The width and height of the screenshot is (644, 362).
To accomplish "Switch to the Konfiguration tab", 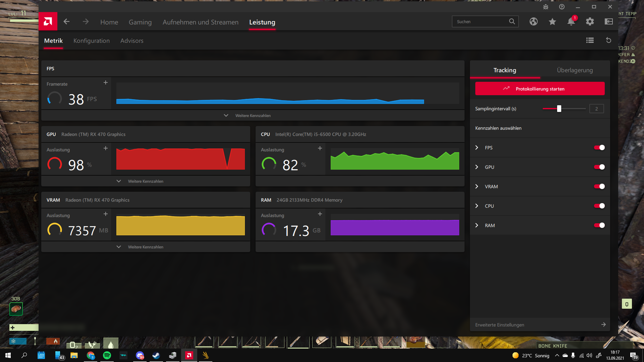I will tap(91, 41).
